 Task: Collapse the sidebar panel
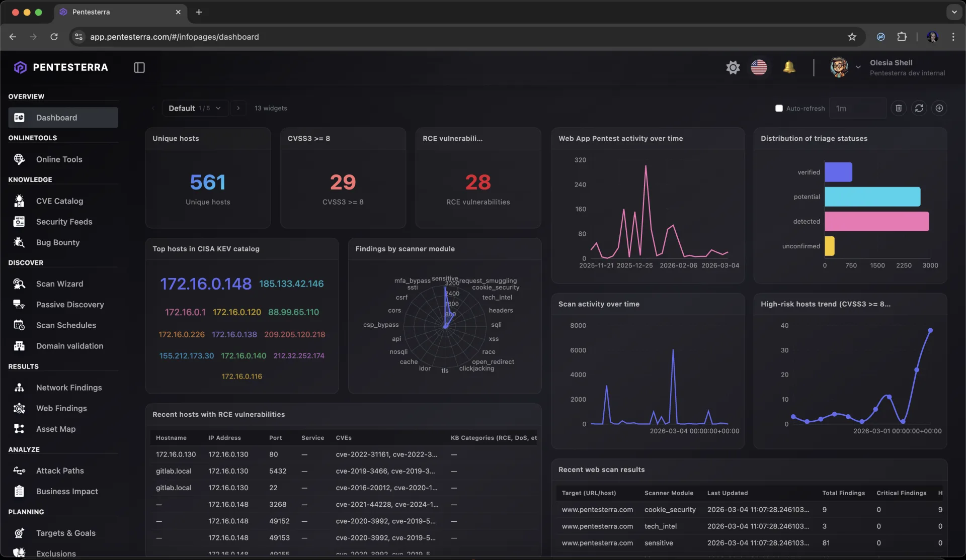139,67
